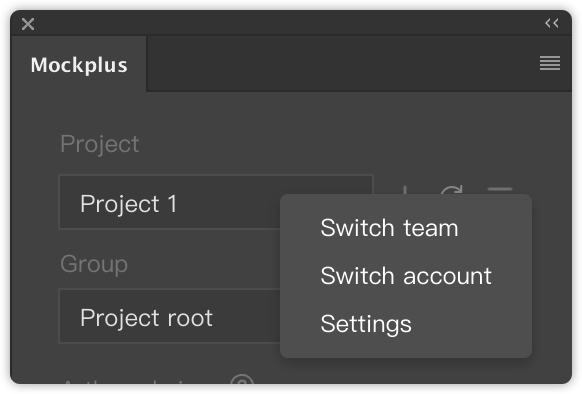Screen dimensions: 582x394
Task: Choose Switch account from the menu
Action: [406, 276]
